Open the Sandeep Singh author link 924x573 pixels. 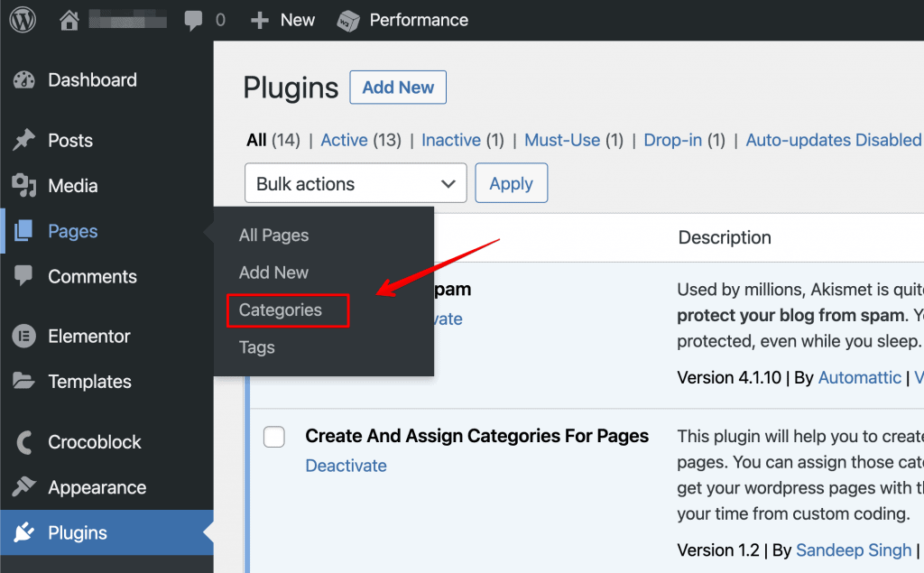tap(854, 550)
